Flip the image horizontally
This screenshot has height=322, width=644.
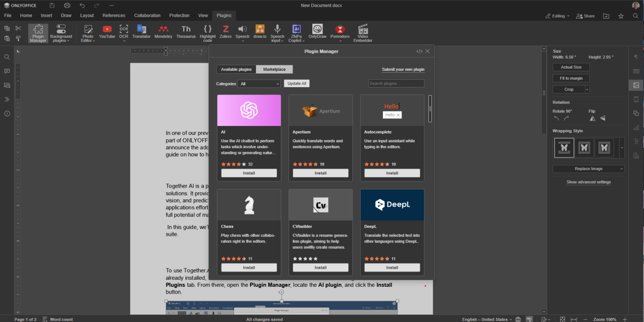pos(592,118)
